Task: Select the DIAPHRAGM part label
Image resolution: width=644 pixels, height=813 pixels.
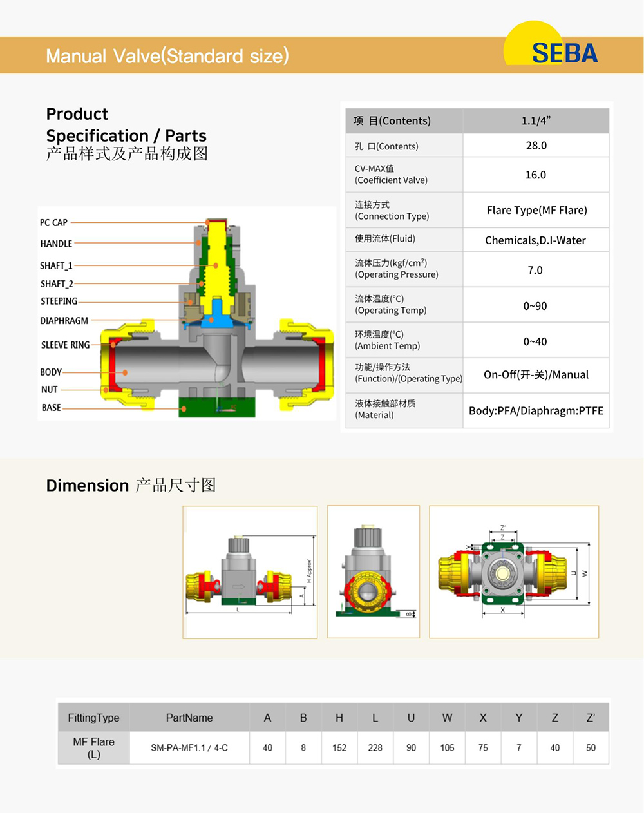Action: pos(64,321)
